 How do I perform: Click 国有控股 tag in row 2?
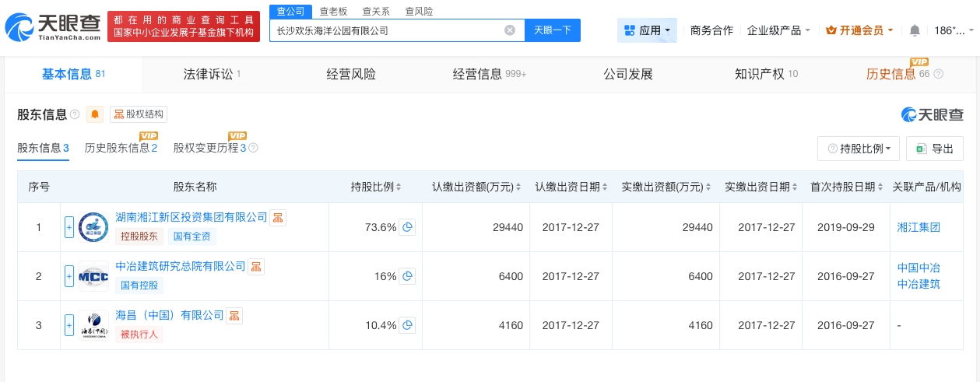pos(139,286)
